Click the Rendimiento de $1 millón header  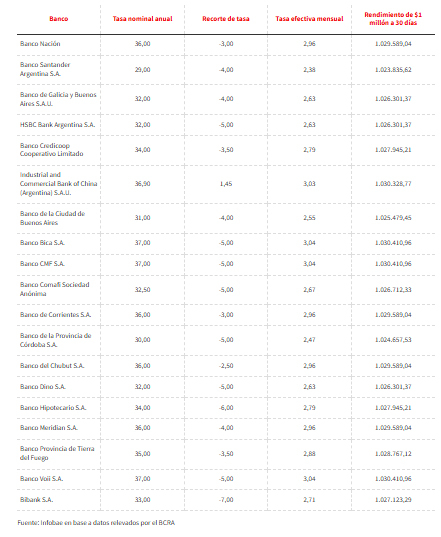(393, 19)
